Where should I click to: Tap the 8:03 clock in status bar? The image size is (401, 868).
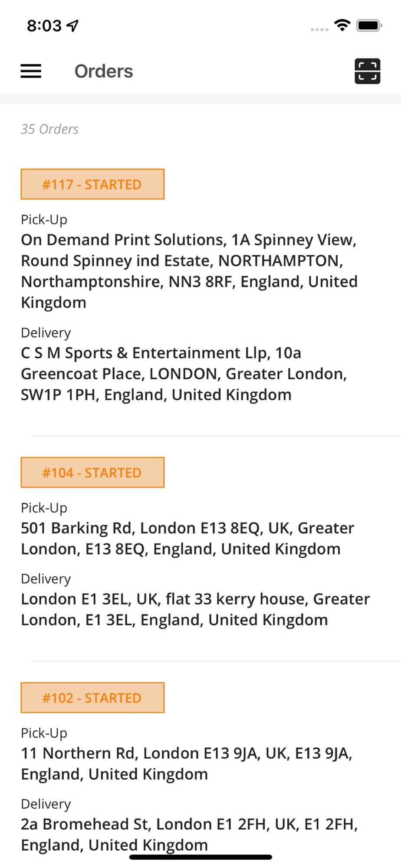coord(44,26)
